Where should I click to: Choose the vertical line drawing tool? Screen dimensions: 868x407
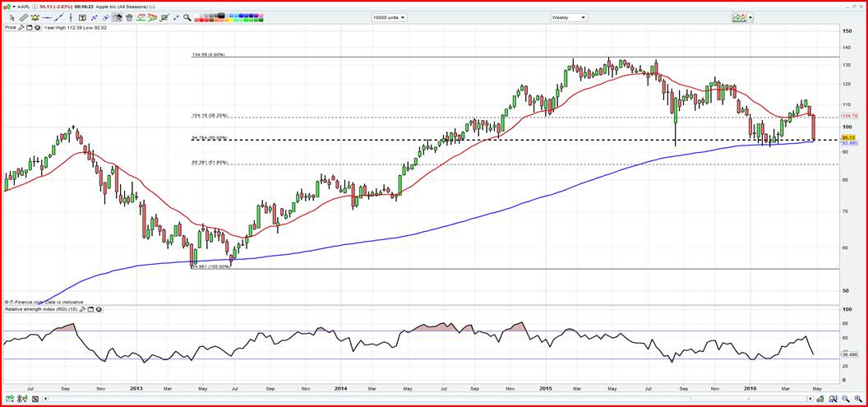point(70,16)
